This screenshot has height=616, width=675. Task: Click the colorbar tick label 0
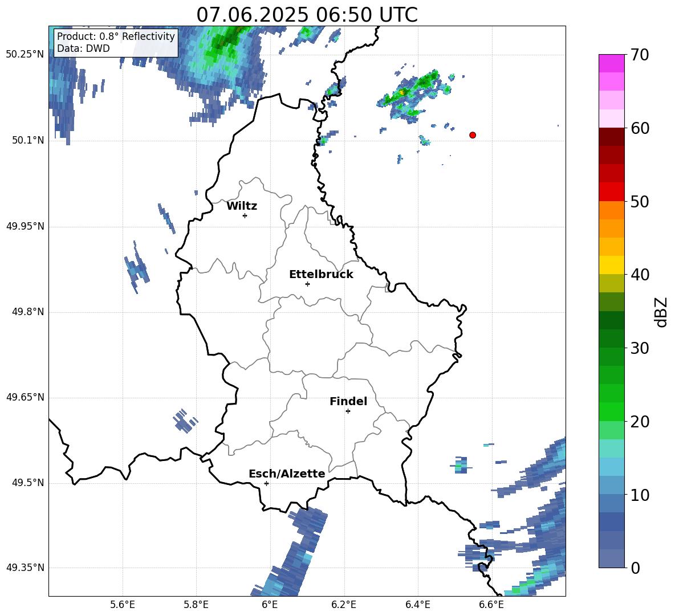(x=635, y=568)
